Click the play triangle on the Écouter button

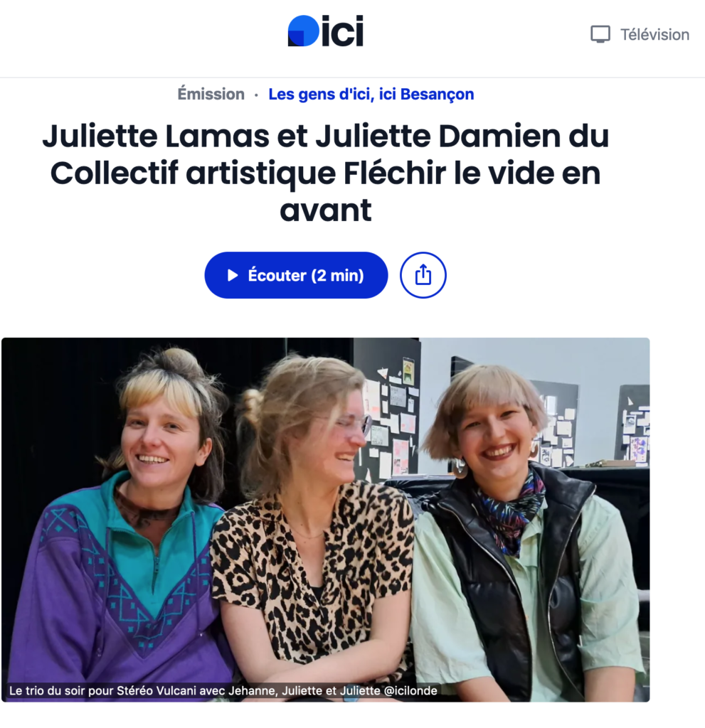[233, 275]
